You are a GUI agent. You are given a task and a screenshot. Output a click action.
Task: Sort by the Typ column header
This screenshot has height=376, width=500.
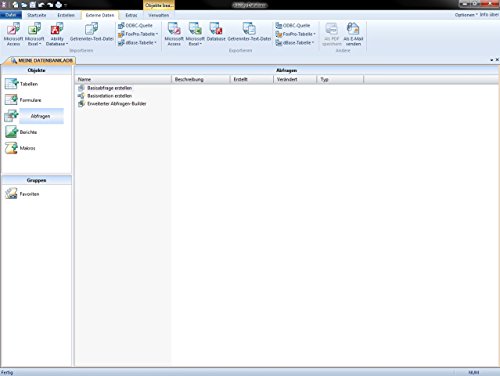coord(340,79)
